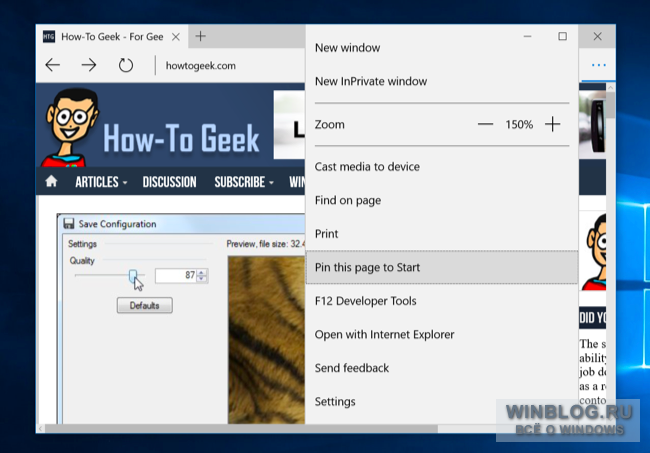Reload the page with refresh icon
The height and width of the screenshot is (453, 650).
126,65
